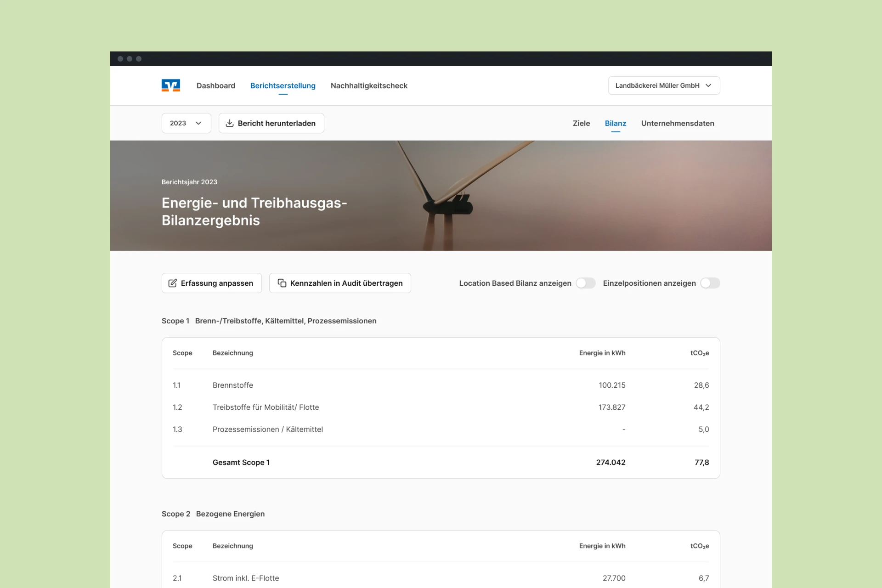Click scope number 1.2
882x588 pixels.
177,407
